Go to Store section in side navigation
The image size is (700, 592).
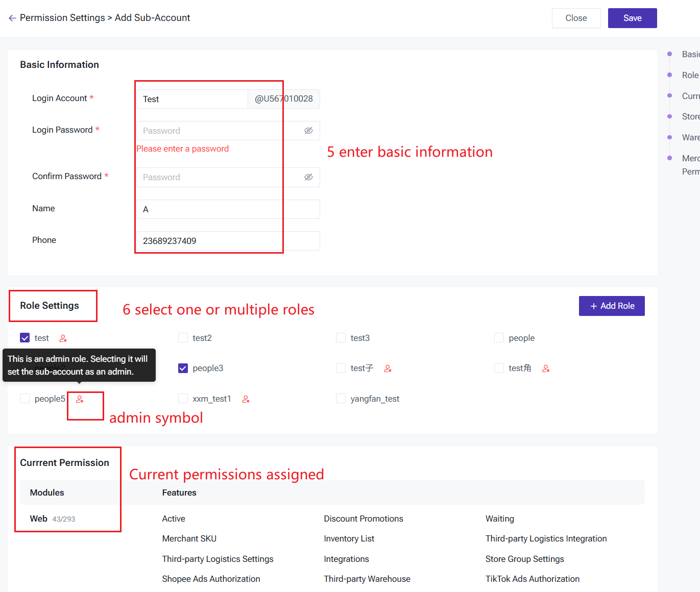click(x=690, y=116)
